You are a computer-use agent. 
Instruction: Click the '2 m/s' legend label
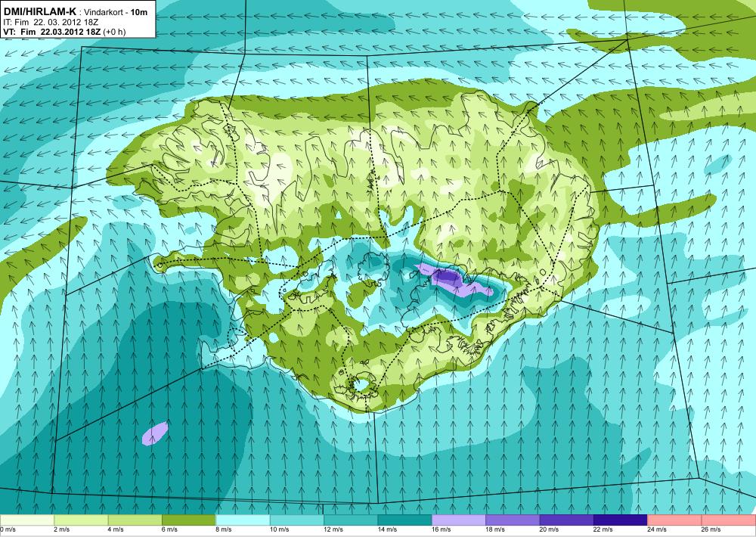(62, 529)
